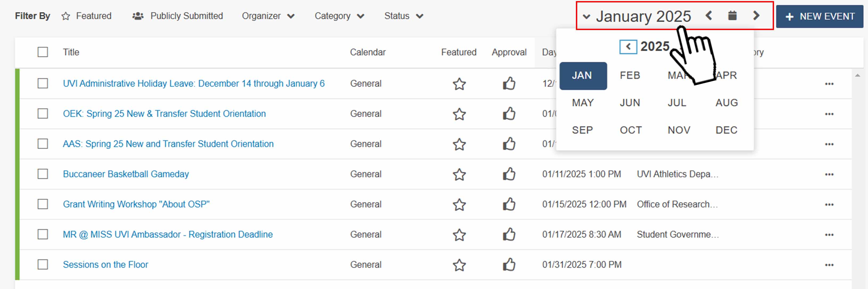
Task: Open the calendar icon date picker
Action: click(732, 15)
